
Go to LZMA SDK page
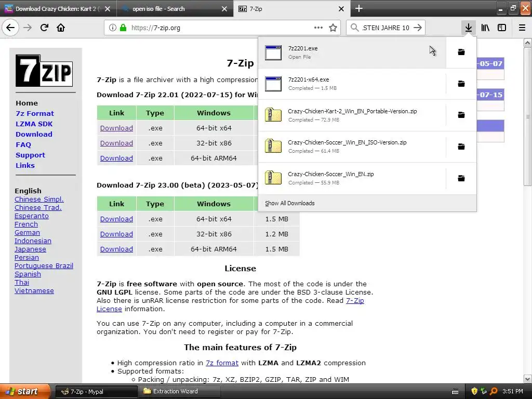coord(34,124)
